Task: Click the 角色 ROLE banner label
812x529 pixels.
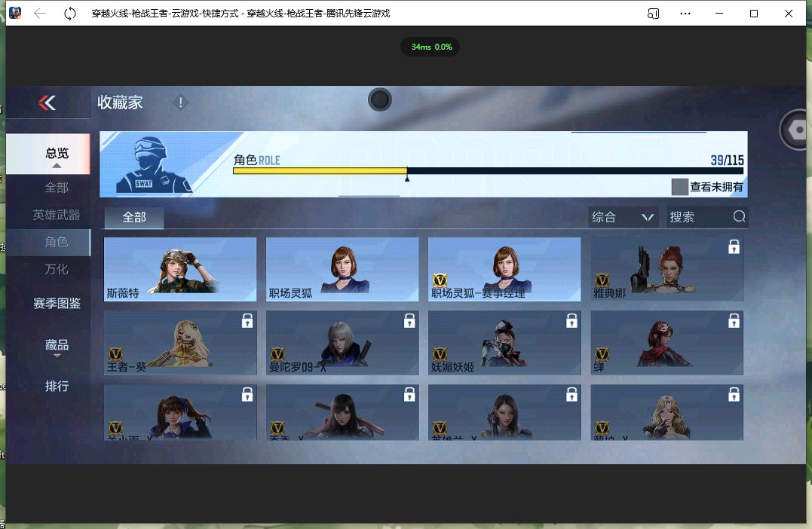Action: click(257, 160)
